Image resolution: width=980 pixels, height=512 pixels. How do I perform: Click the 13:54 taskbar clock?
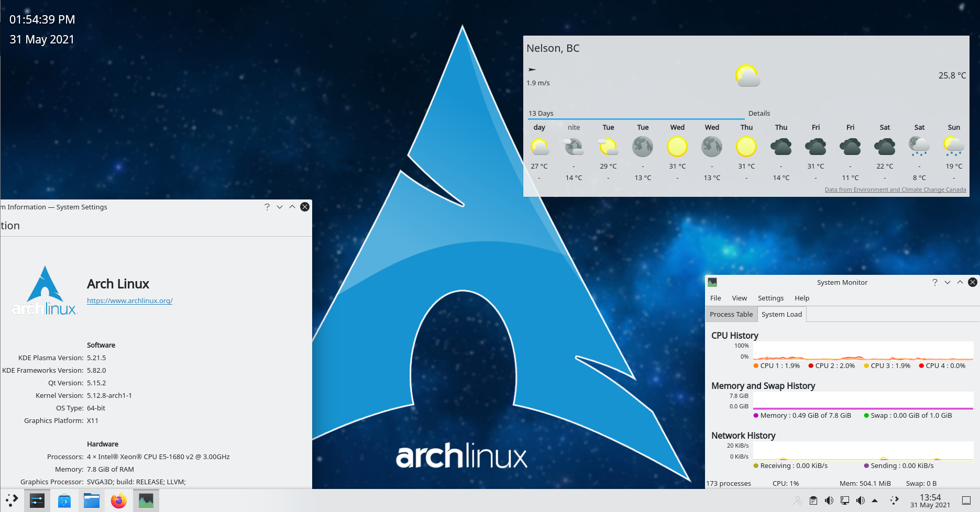[x=930, y=501]
